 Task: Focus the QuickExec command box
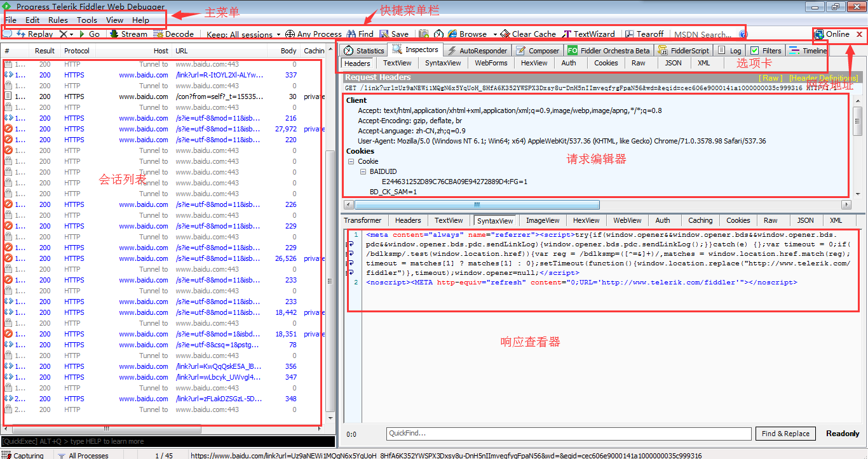tap(168, 441)
